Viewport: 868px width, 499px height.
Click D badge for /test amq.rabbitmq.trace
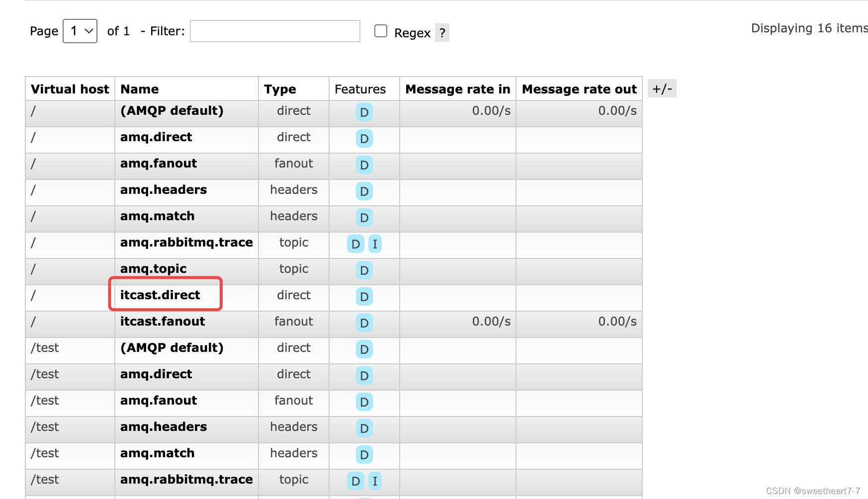(x=355, y=481)
